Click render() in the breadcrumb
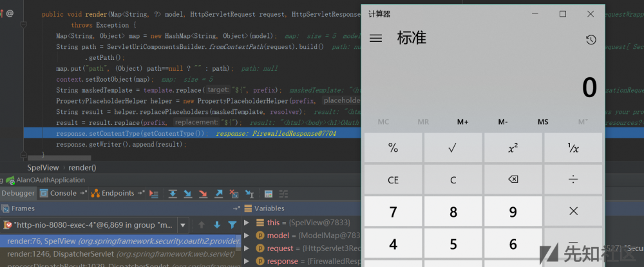This screenshot has width=644, height=267. (82, 167)
